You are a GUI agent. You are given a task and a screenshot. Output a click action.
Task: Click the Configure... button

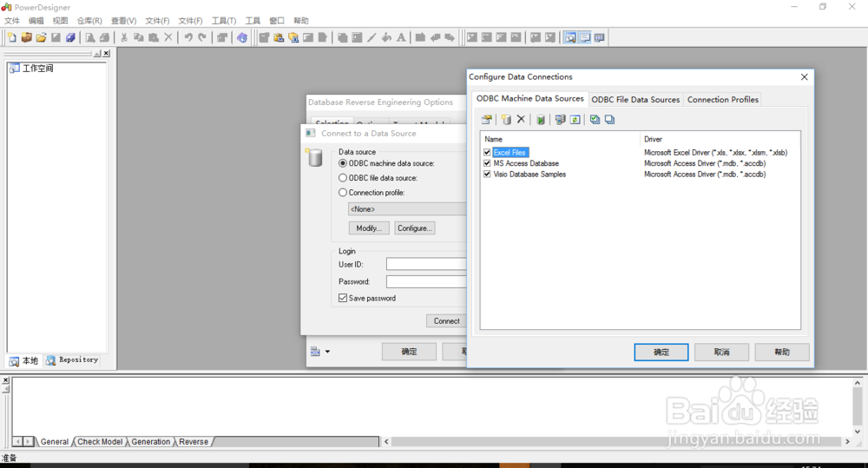coord(415,228)
